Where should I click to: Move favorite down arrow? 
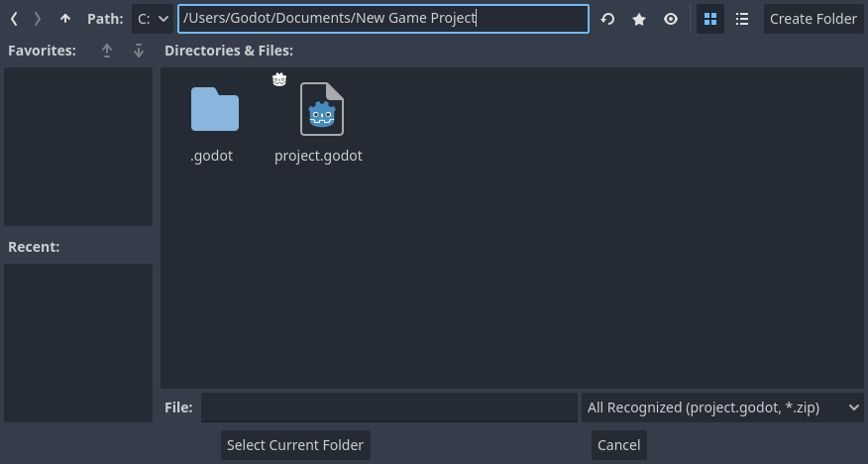tap(139, 51)
